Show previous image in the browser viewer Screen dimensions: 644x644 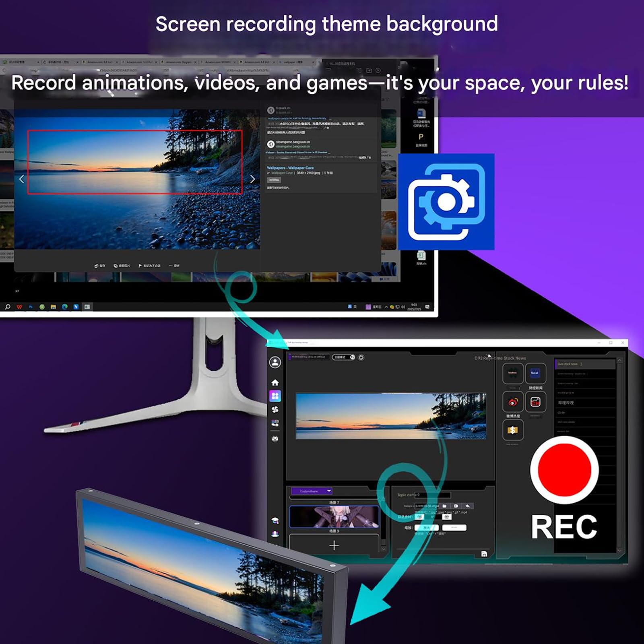(x=22, y=179)
